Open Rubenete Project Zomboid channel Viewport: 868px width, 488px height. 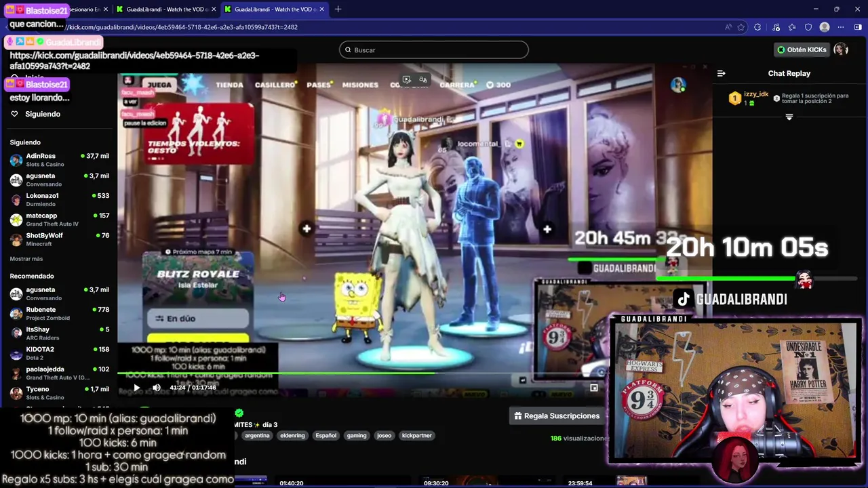tap(60, 313)
